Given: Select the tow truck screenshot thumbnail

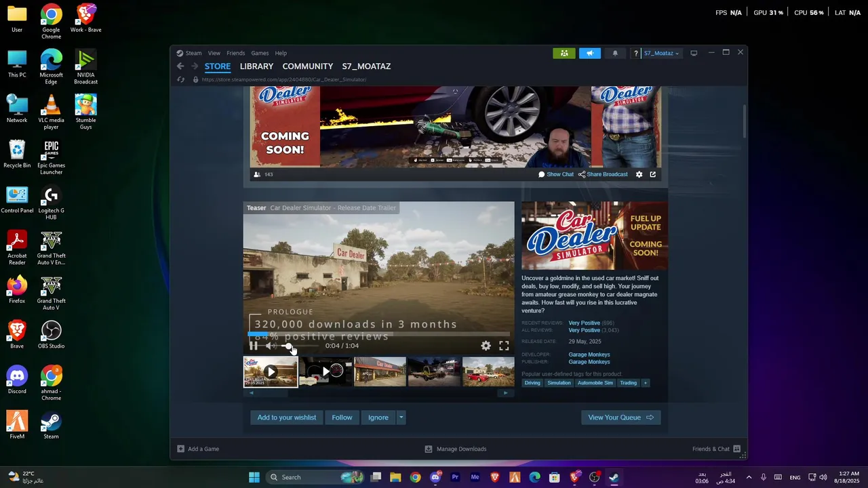Looking at the screenshot, I should point(434,371).
